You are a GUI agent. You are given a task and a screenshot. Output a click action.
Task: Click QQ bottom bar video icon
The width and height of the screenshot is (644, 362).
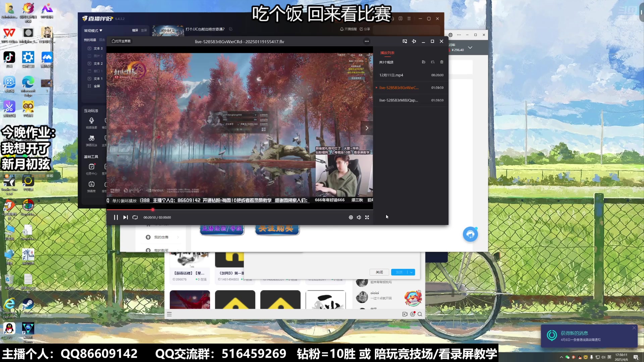click(405, 314)
